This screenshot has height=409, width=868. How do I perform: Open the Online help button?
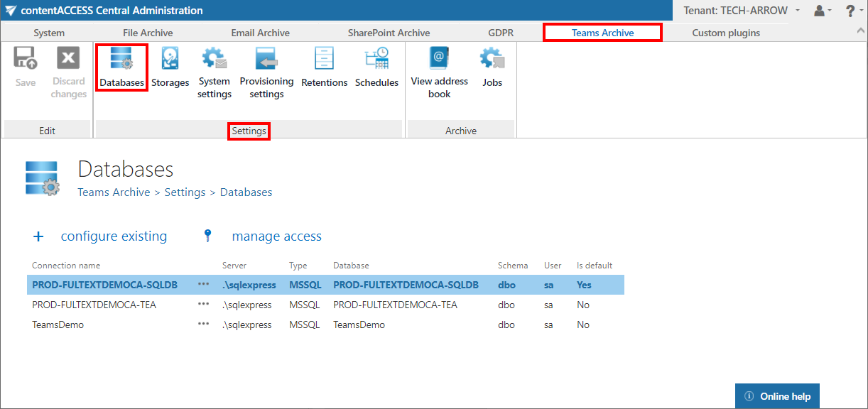click(777, 396)
